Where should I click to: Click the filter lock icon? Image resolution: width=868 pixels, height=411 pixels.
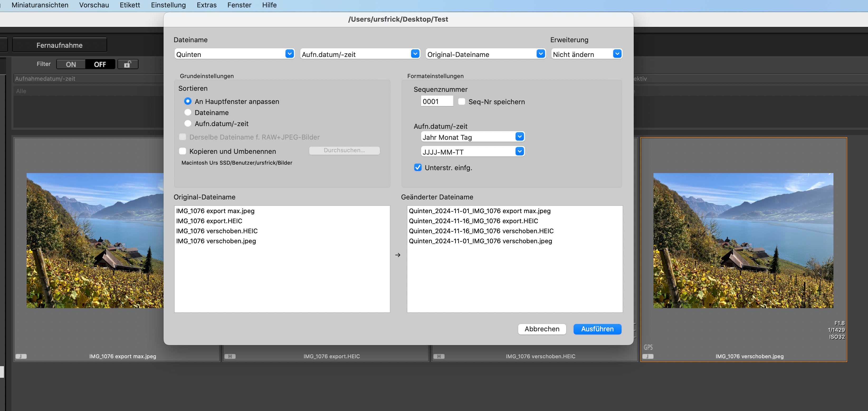point(127,64)
